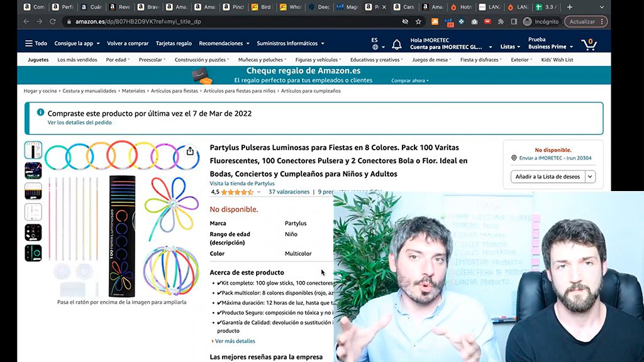
Task: Expand the Listas dropdown
Action: [x=510, y=47]
